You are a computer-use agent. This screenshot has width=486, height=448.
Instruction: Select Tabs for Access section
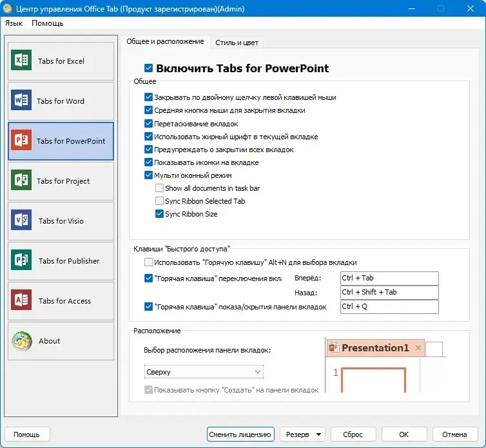pyautogui.click(x=61, y=301)
